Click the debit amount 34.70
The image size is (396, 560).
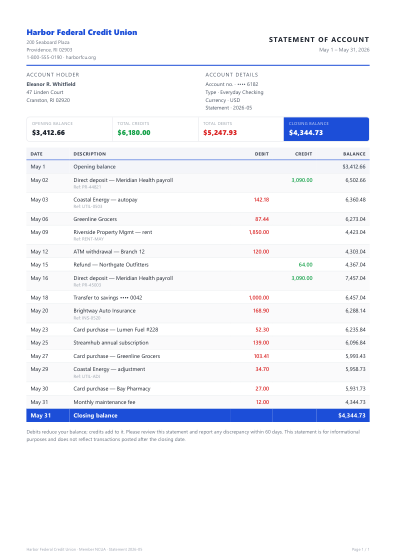[x=262, y=369]
